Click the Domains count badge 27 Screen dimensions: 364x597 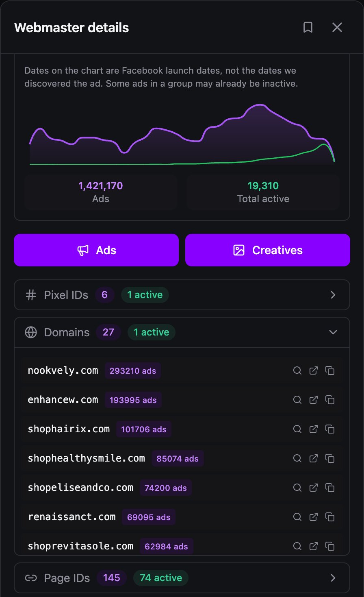pyautogui.click(x=108, y=332)
